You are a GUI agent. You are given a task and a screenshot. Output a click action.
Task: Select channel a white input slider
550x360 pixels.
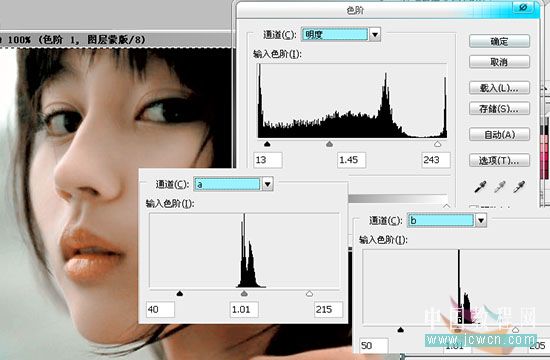309,293
